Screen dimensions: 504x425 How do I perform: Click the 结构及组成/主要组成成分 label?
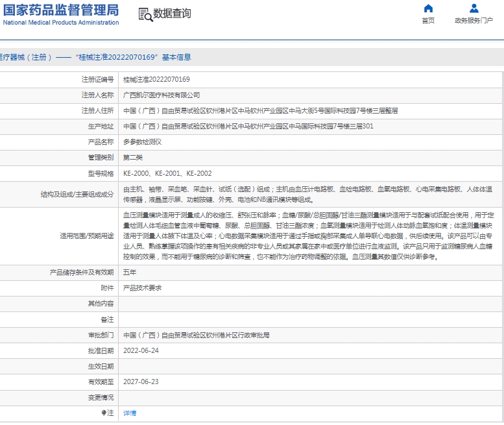pos(77,194)
